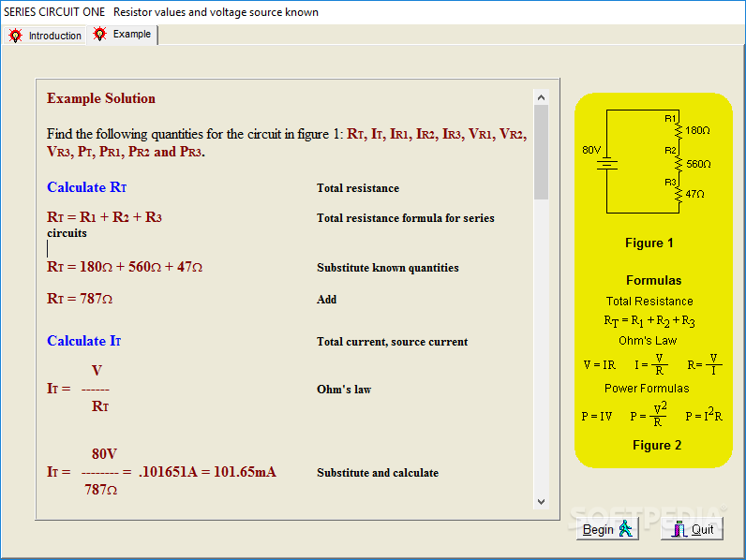Click the scroll up arrow of solution pane
Image resolution: width=746 pixels, height=560 pixels.
tap(541, 97)
